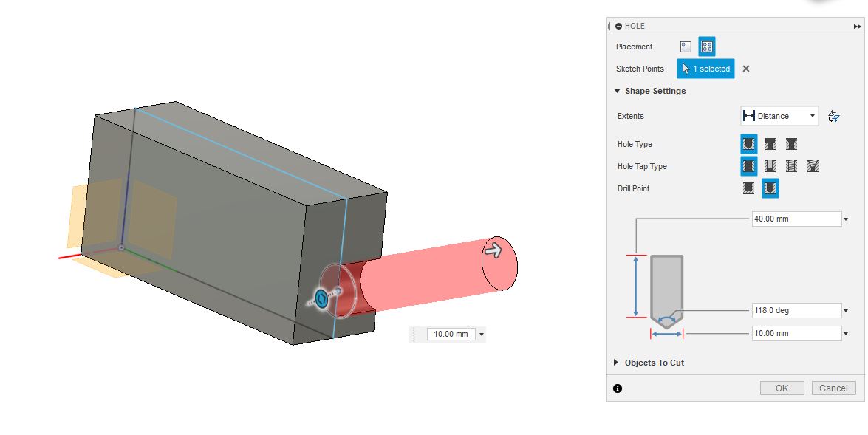Image resolution: width=868 pixels, height=435 pixels.
Task: Clear sketch points selection with X
Action: (745, 69)
